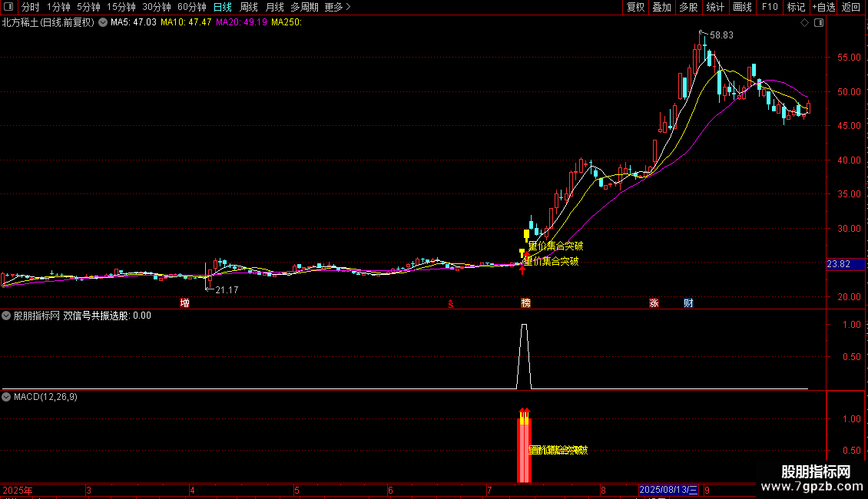Open the 画线 drawing tool
Image resolution: width=868 pixels, height=499 pixels.
[x=742, y=7]
